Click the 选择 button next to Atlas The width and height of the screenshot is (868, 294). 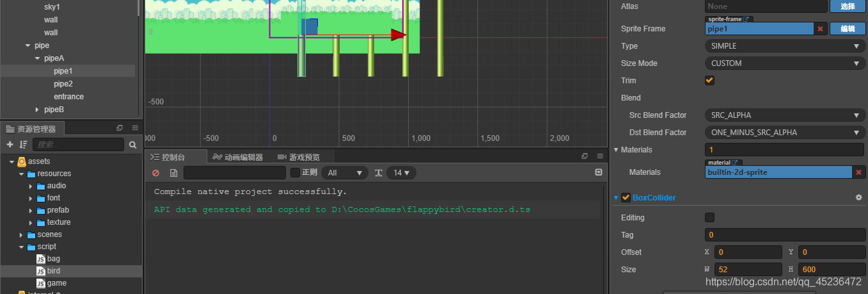(847, 6)
